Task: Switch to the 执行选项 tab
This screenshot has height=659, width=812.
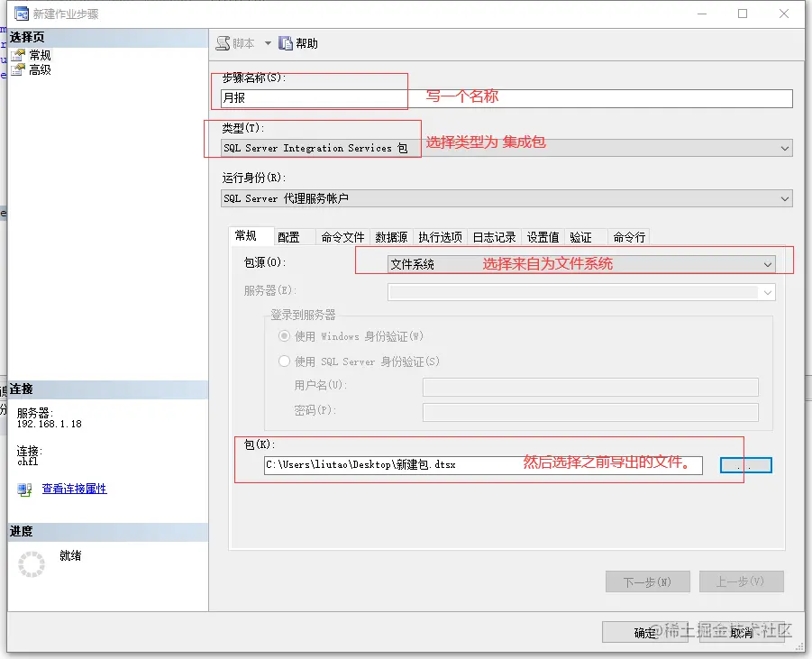Action: coord(440,237)
